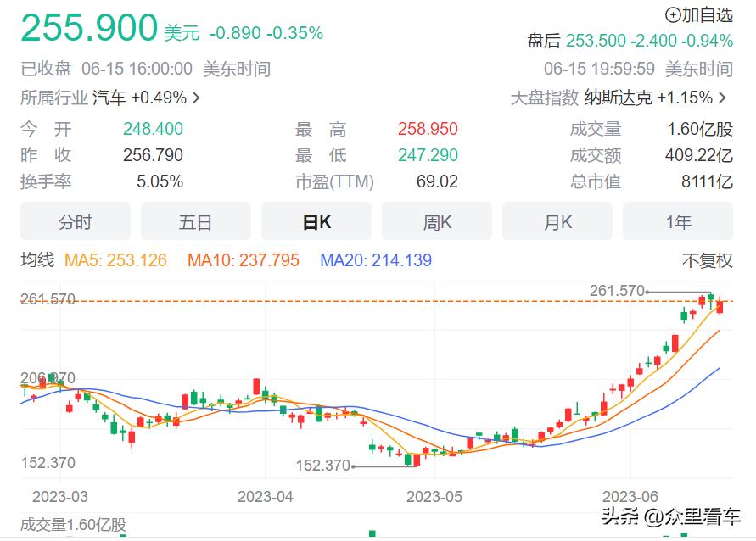This screenshot has width=756, height=541.
Task: Click the 成交量 volume label
Action: click(596, 128)
